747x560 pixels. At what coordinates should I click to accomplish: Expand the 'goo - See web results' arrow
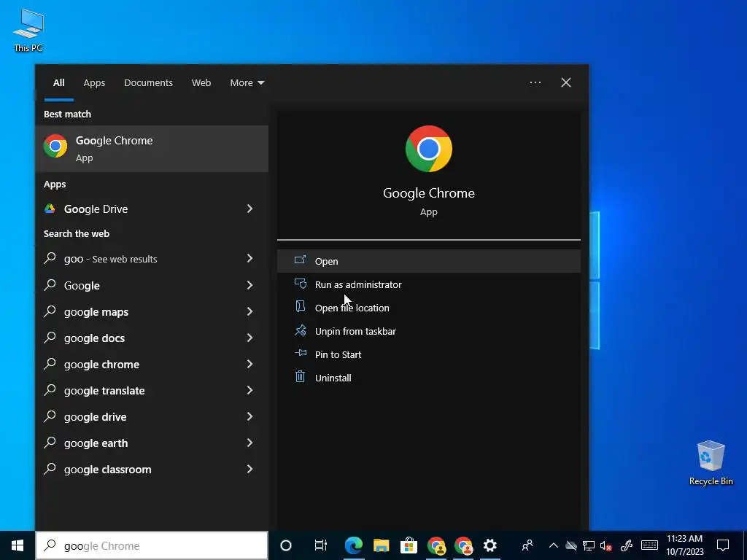pyautogui.click(x=249, y=258)
